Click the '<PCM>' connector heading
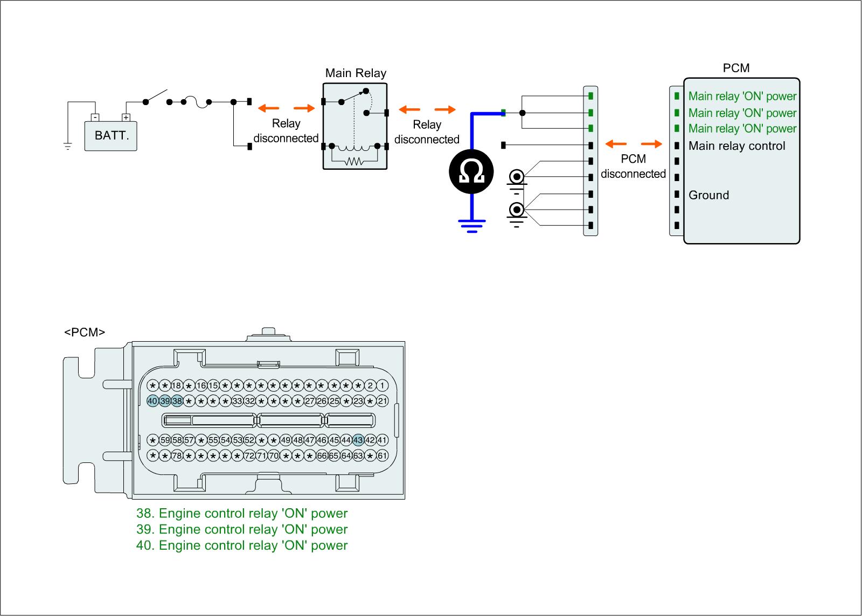The width and height of the screenshot is (862, 616). click(85, 333)
